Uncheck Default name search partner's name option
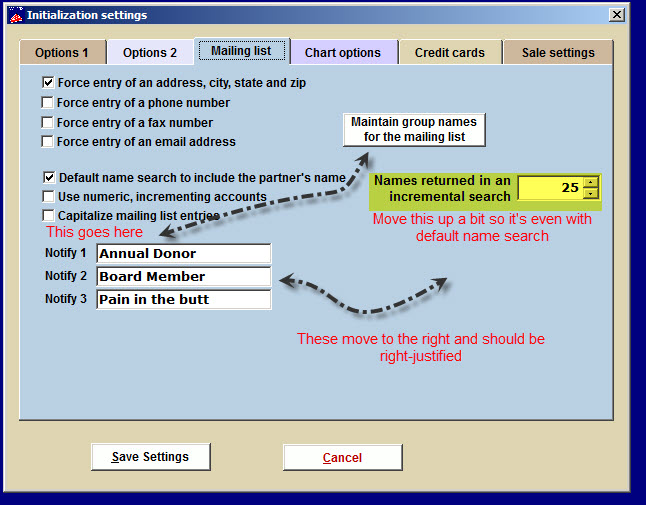The width and height of the screenshot is (646, 505). coord(48,177)
